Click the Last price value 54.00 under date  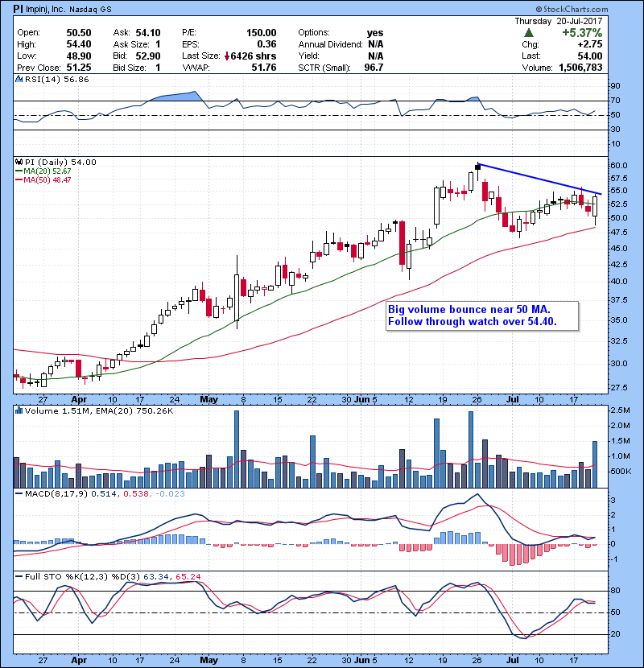(590, 56)
